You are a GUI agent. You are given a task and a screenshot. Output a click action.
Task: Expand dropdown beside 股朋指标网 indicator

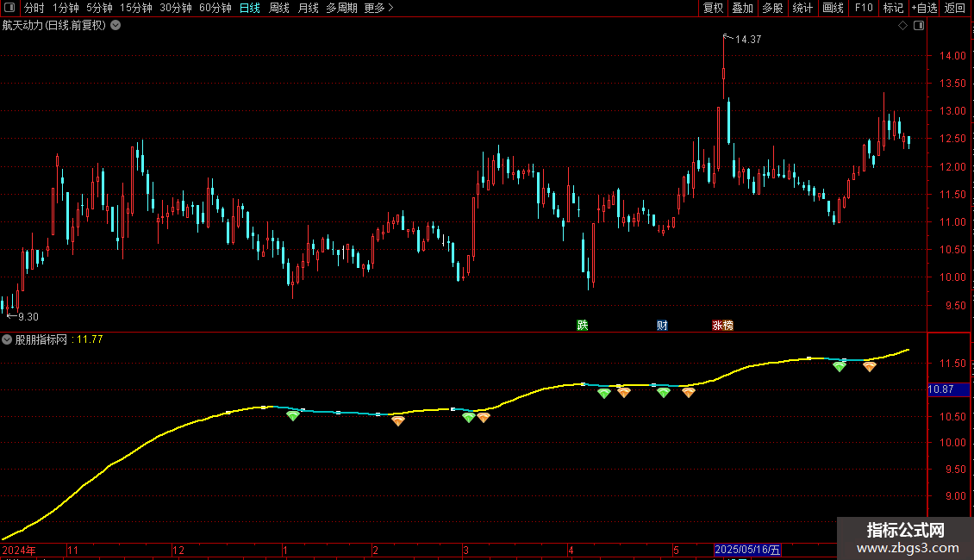click(7, 339)
